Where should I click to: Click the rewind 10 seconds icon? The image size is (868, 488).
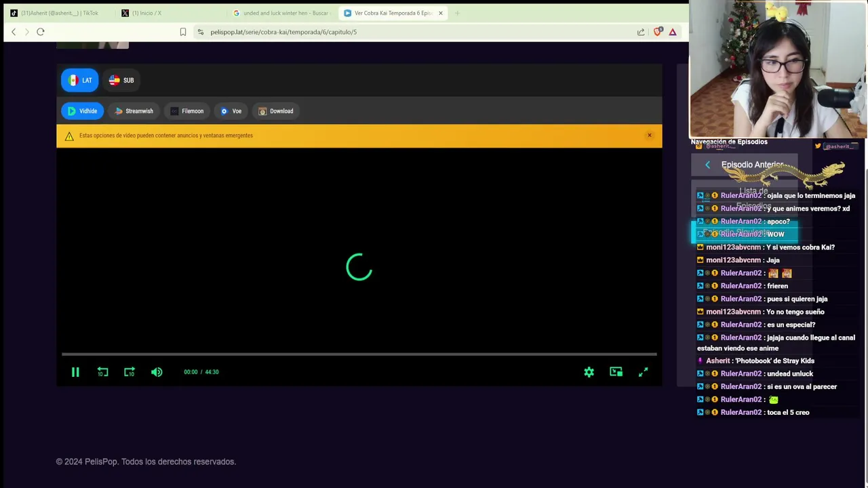[x=102, y=372]
